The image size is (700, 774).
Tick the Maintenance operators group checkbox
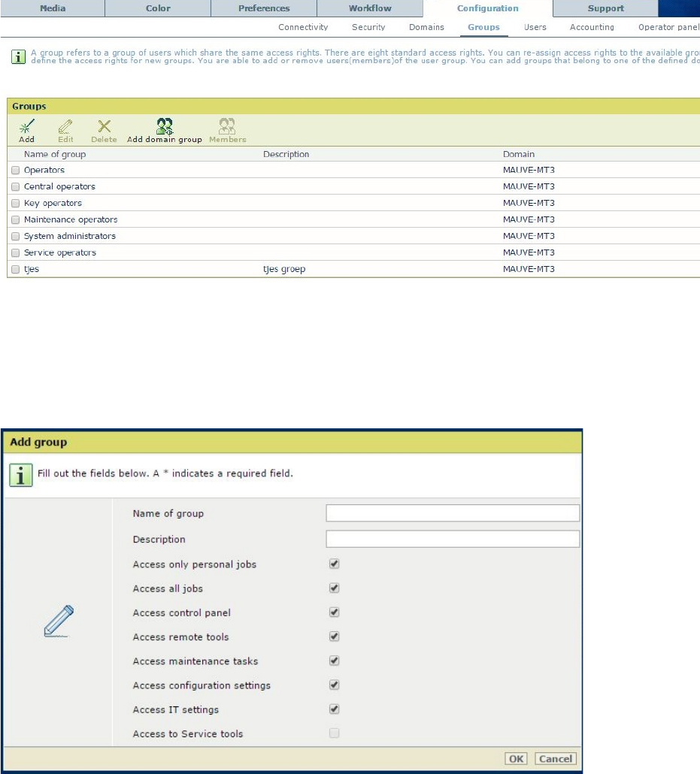coord(15,220)
